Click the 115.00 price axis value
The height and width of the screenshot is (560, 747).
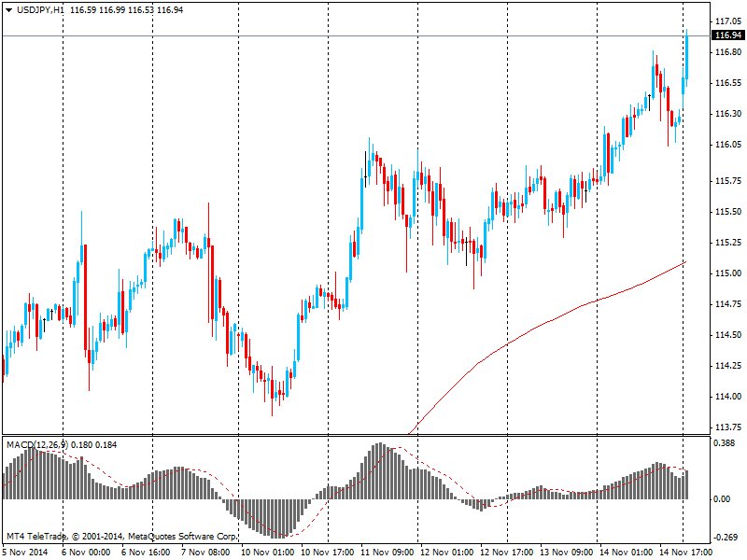click(728, 273)
